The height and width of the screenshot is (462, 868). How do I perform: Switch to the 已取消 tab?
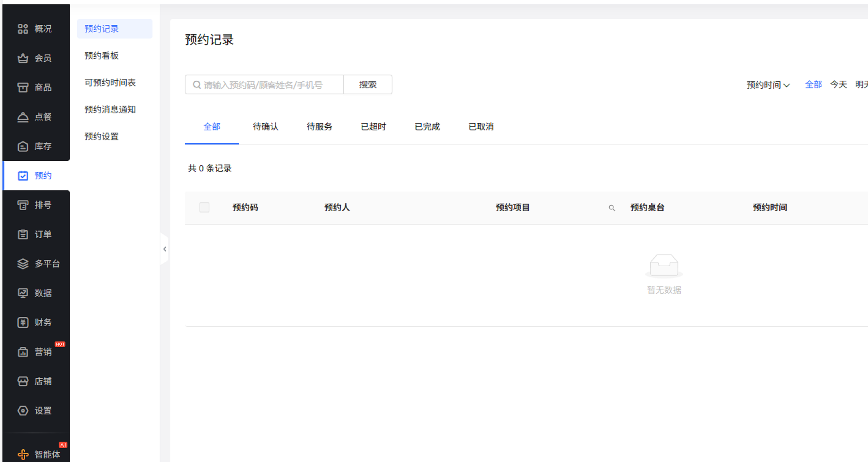[x=481, y=127]
